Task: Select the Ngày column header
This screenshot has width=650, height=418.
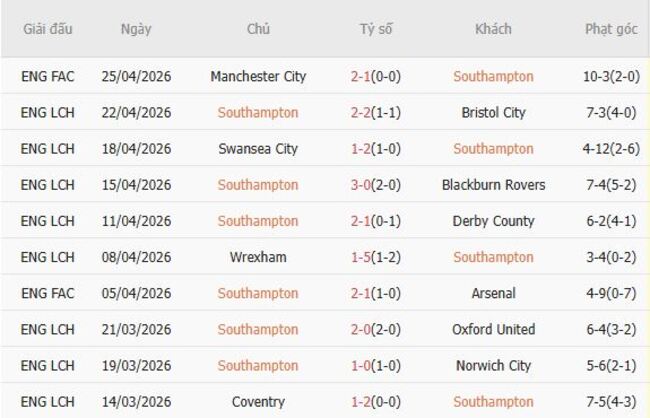Action: (136, 29)
